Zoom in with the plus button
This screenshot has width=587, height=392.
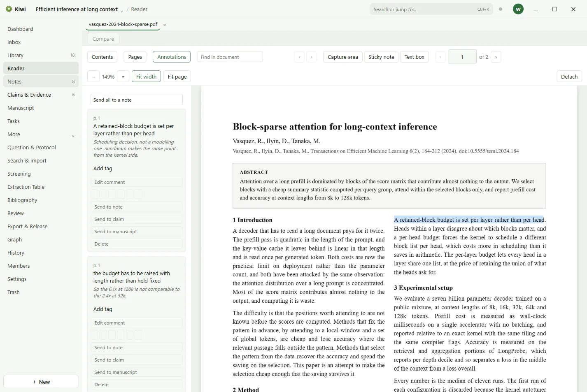pos(123,77)
